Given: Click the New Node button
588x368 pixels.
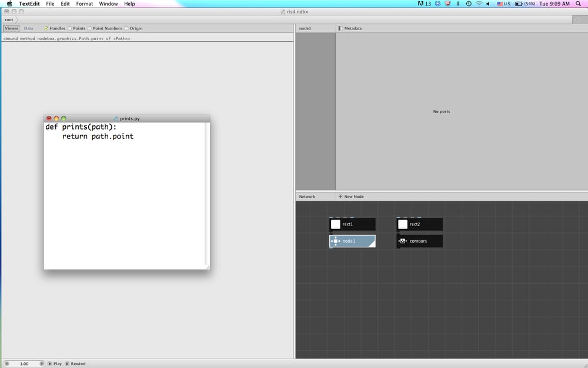Looking at the screenshot, I should tap(351, 197).
